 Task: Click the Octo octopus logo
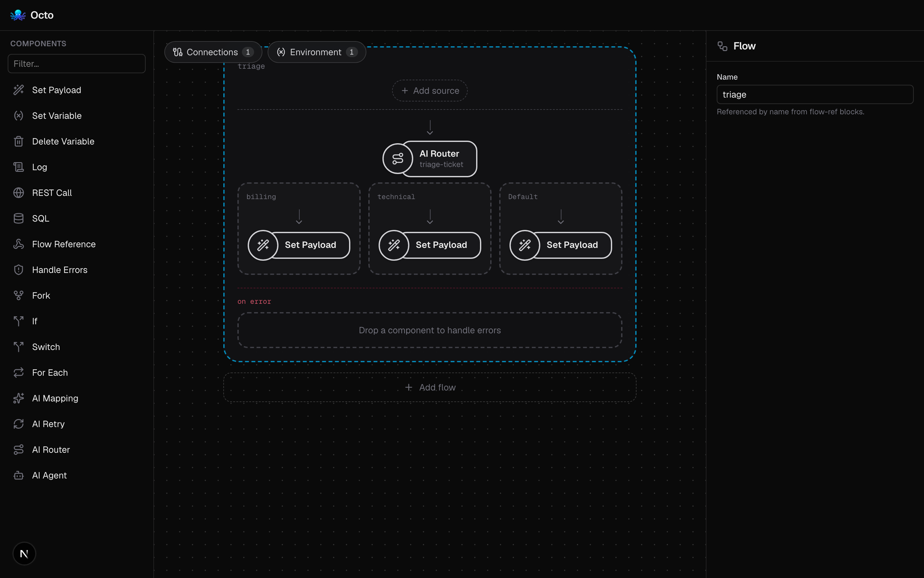tap(18, 15)
